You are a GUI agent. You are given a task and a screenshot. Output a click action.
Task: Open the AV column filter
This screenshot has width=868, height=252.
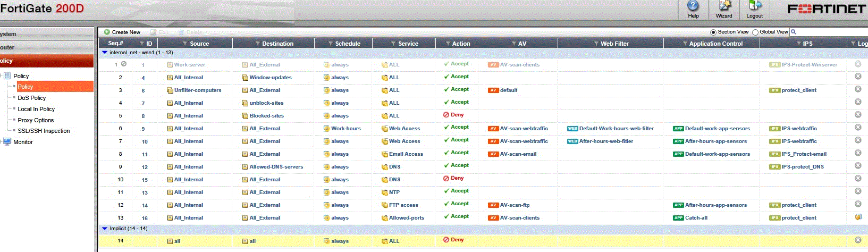(514, 44)
